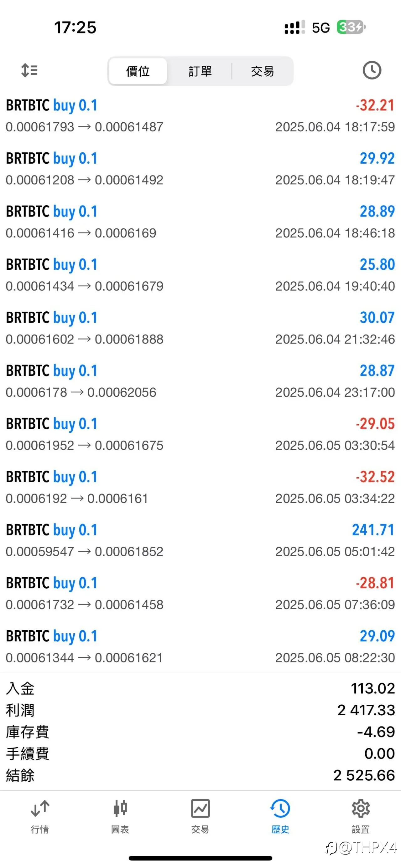Open the trade with profit 28.87
The image size is (401, 868).
(200, 381)
